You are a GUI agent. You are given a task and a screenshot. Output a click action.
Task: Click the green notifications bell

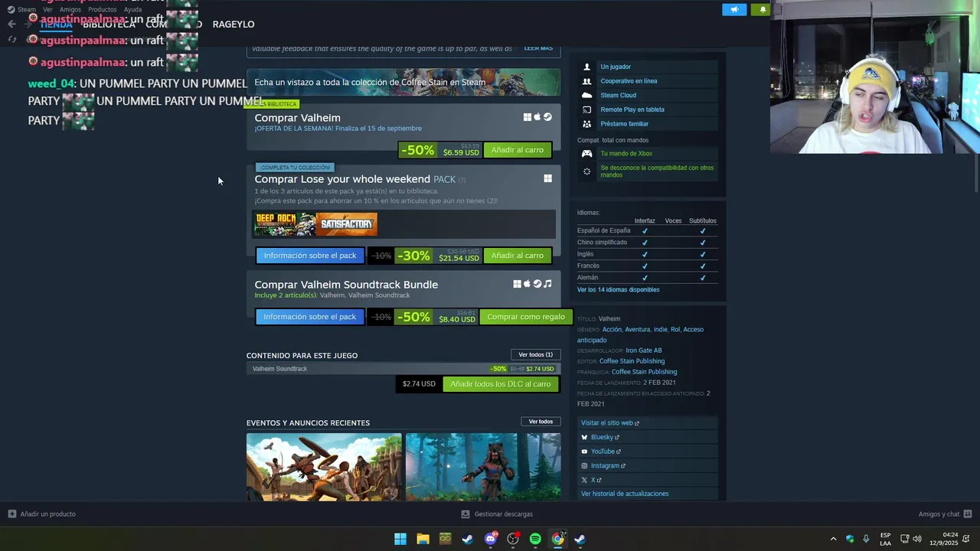tap(763, 10)
